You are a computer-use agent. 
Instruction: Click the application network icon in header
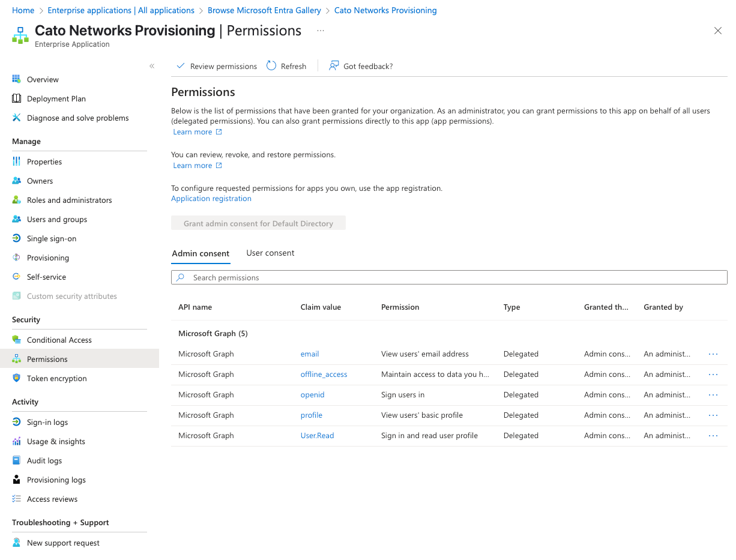20,35
